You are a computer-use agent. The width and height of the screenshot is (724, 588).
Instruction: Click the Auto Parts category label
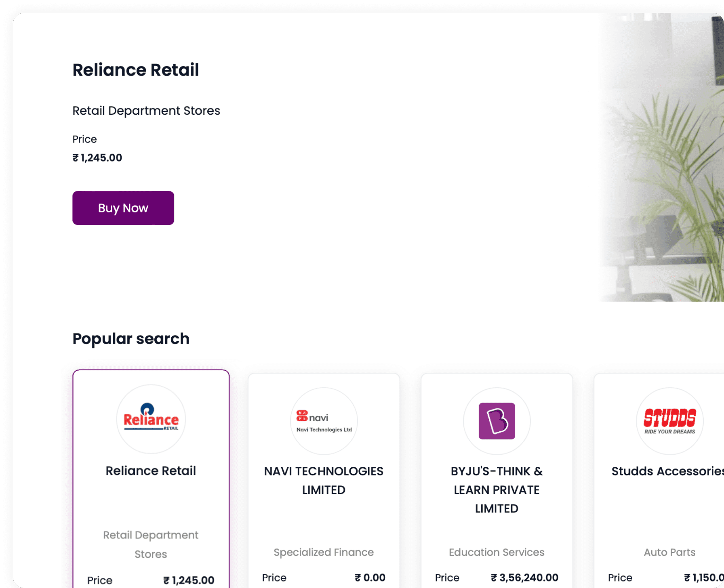pyautogui.click(x=669, y=552)
